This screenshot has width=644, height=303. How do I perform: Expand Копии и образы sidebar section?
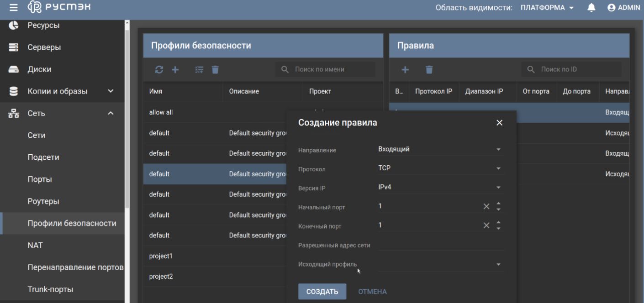pyautogui.click(x=111, y=91)
